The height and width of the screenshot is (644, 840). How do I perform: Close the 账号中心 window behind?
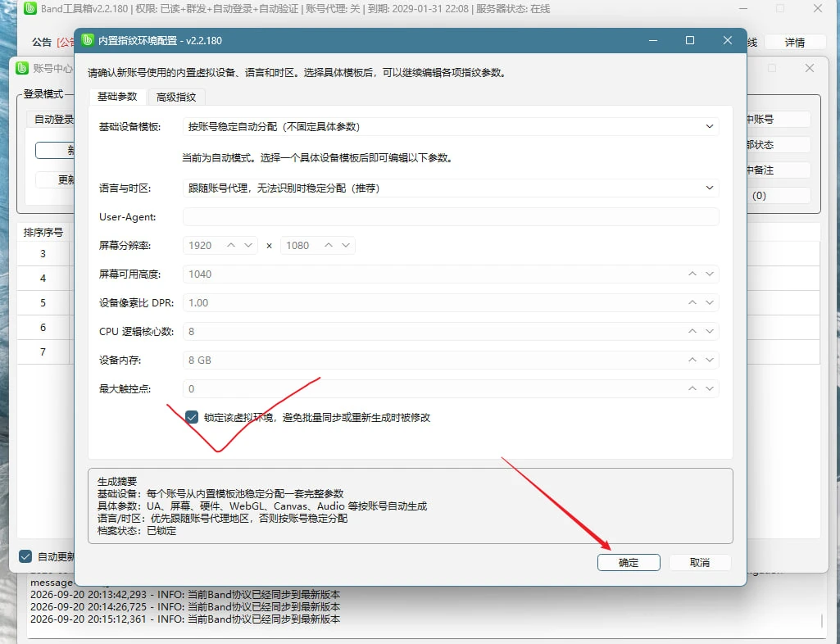tap(810, 68)
